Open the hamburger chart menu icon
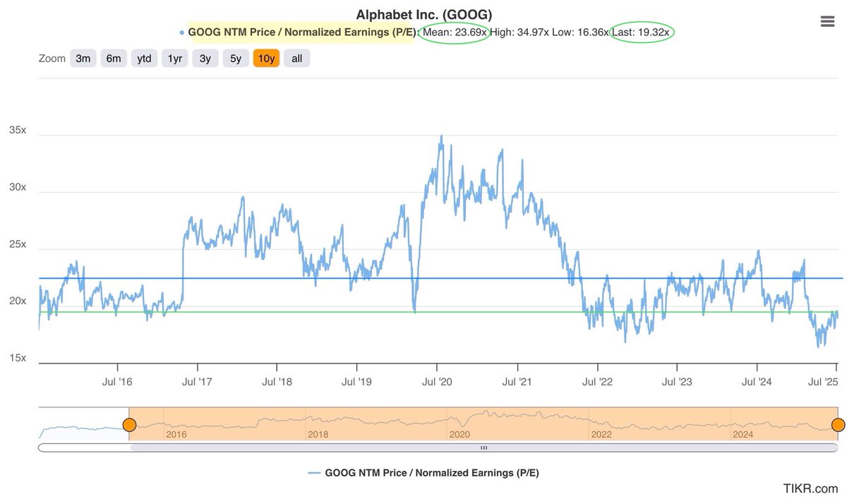The image size is (847, 504). click(x=828, y=21)
